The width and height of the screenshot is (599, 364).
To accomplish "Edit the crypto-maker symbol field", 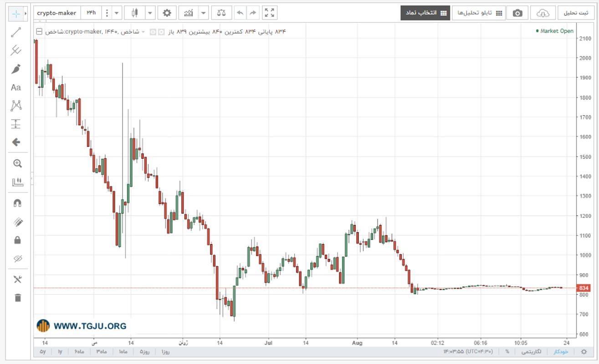I will point(57,13).
